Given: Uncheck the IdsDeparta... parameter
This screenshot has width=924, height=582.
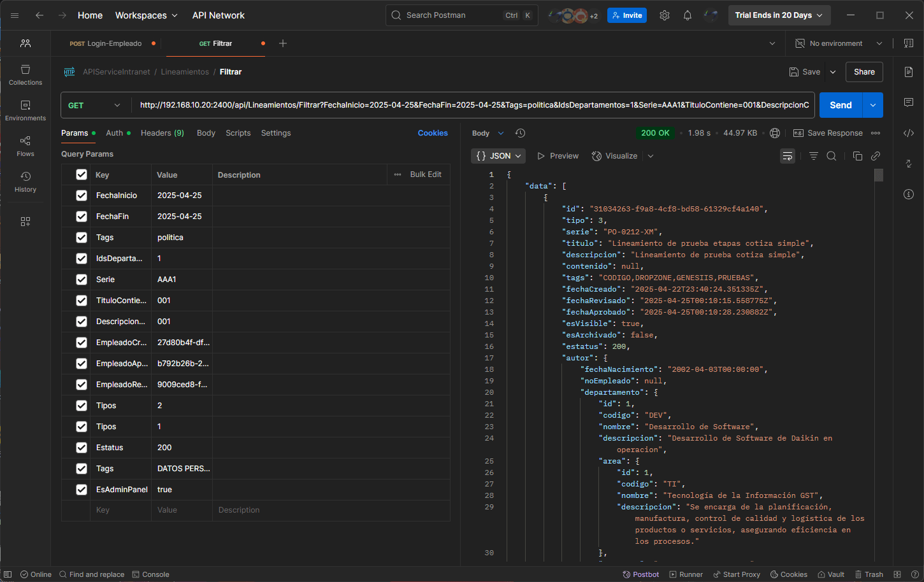Looking at the screenshot, I should point(82,259).
